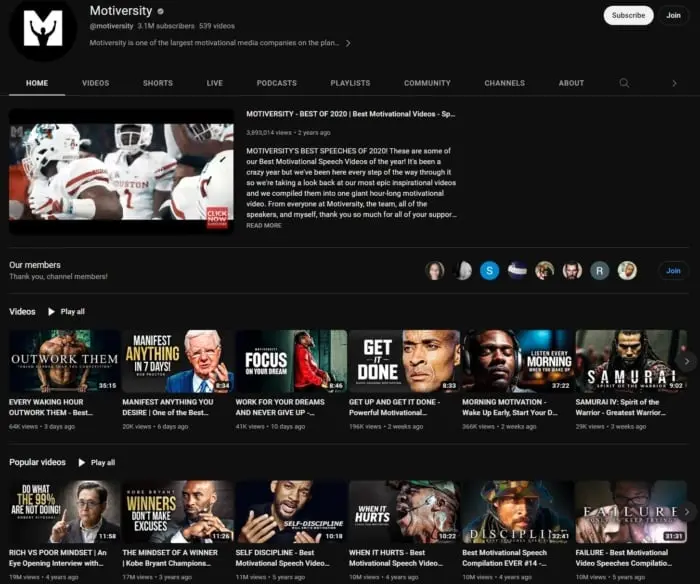Screen dimensions: 700x584
Task: Click the Subscribe button
Action: pos(628,15)
